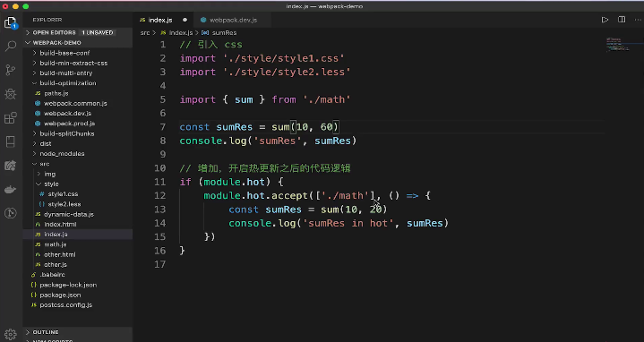Open style2.less file
The image size is (644, 342).
(78, 204)
